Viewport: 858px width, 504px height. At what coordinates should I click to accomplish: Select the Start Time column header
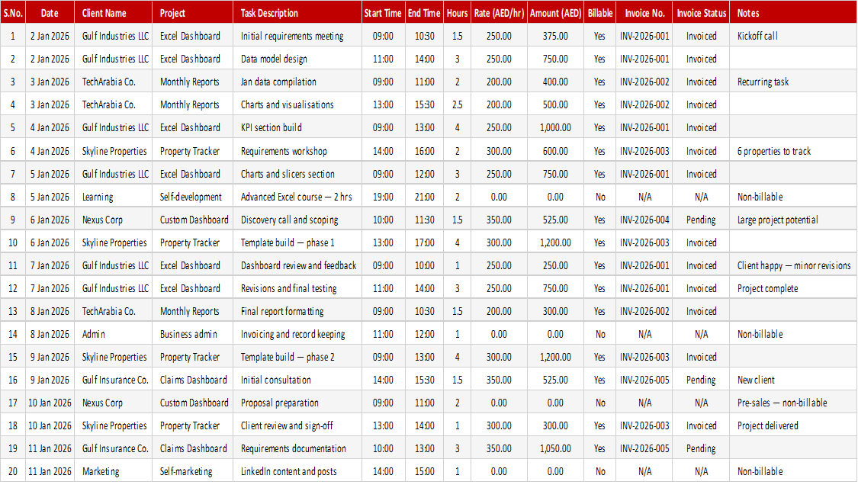(x=383, y=13)
